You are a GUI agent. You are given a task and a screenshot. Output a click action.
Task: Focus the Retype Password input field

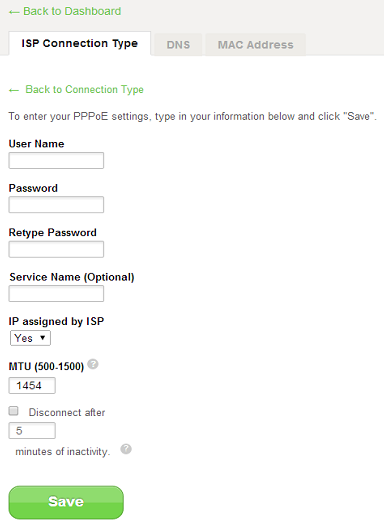tap(56, 249)
